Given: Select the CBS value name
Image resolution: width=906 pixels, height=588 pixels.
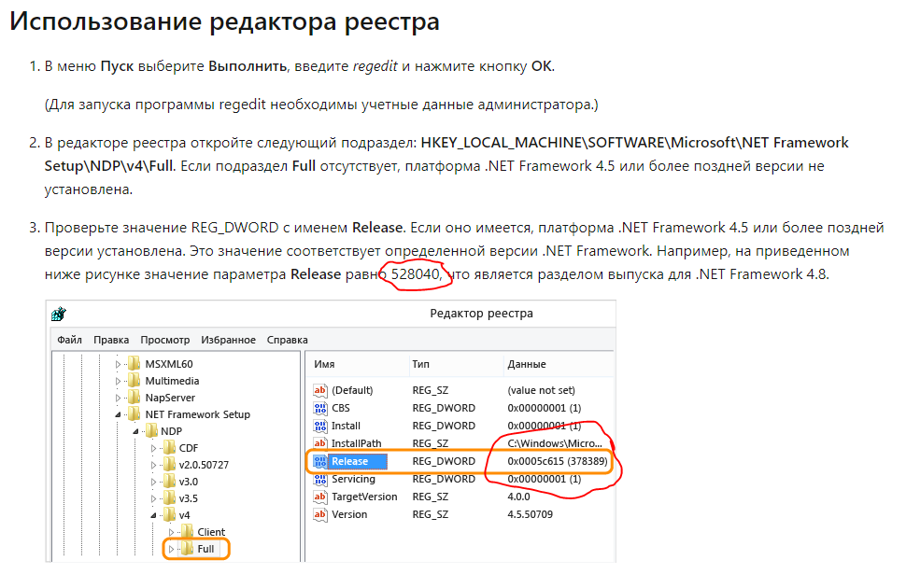Looking at the screenshot, I should click(x=341, y=409).
